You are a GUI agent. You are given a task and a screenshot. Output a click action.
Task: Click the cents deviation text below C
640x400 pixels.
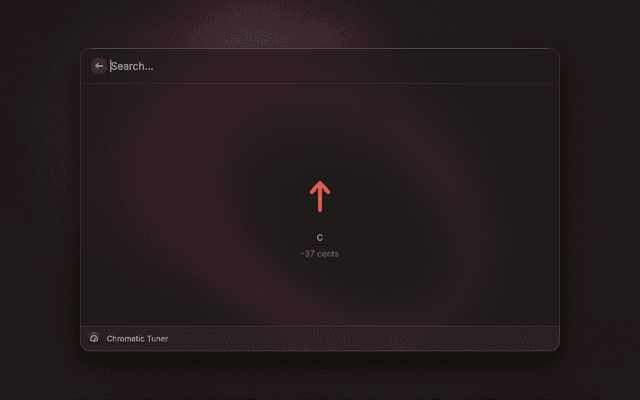[320, 254]
